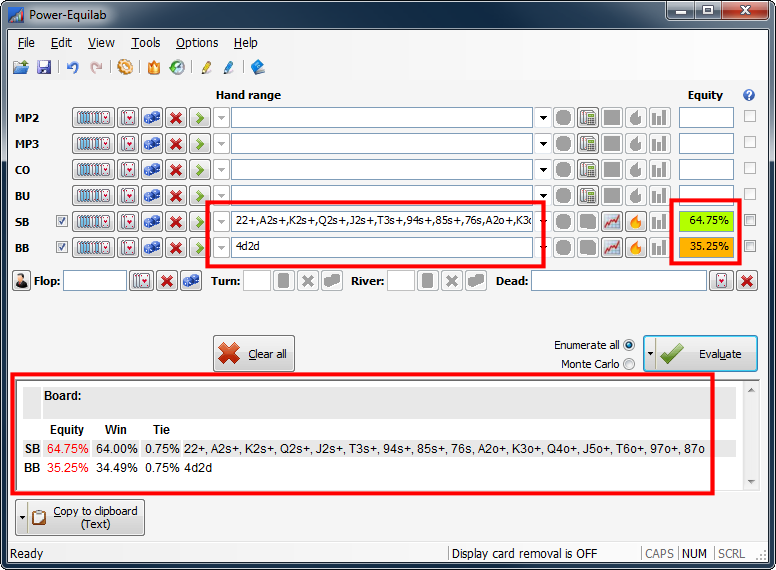Viewport: 776px width, 570px height.
Task: Select the Enumerate all radio button
Action: (x=629, y=345)
